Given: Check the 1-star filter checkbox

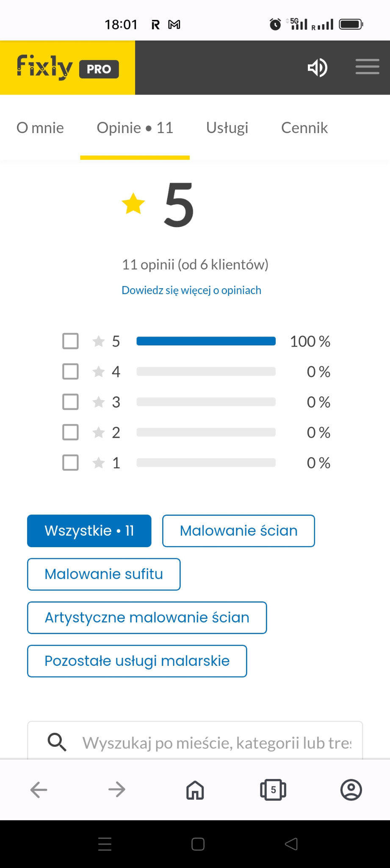Looking at the screenshot, I should 70,463.
